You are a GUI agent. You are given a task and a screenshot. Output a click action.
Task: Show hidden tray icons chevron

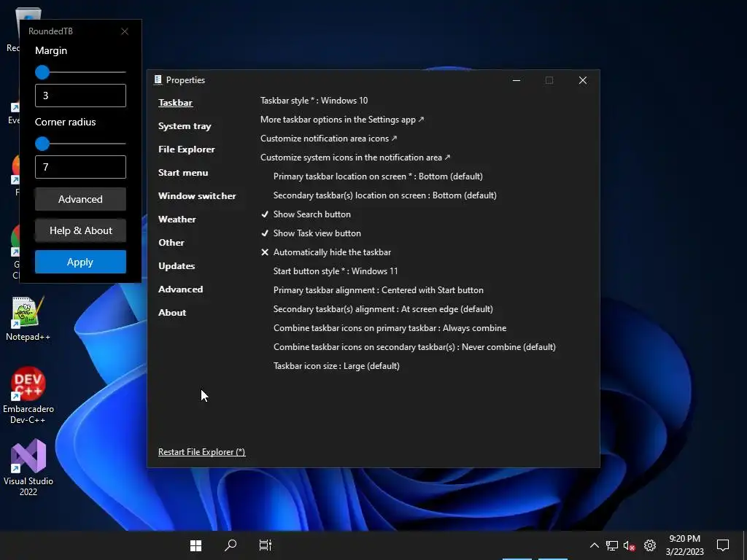(594, 545)
